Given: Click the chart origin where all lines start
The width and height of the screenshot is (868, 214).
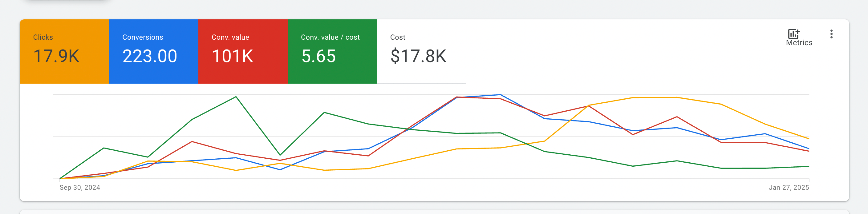Looking at the screenshot, I should pos(60,178).
